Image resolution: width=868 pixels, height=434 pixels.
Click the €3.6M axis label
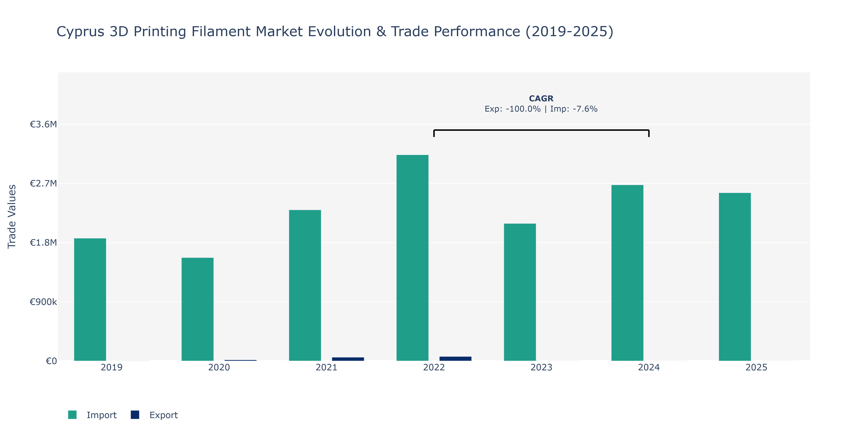43,124
